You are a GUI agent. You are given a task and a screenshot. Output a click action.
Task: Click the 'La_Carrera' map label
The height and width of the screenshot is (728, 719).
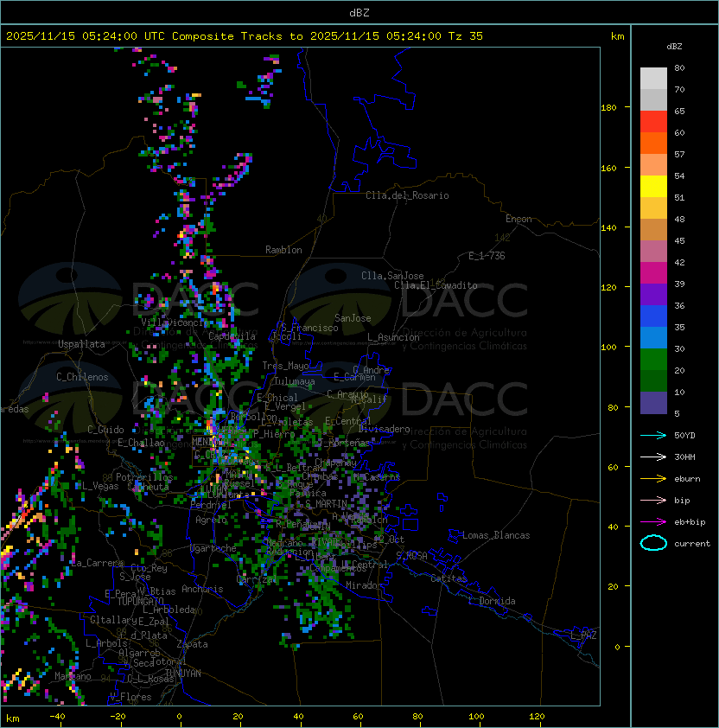coord(97,563)
